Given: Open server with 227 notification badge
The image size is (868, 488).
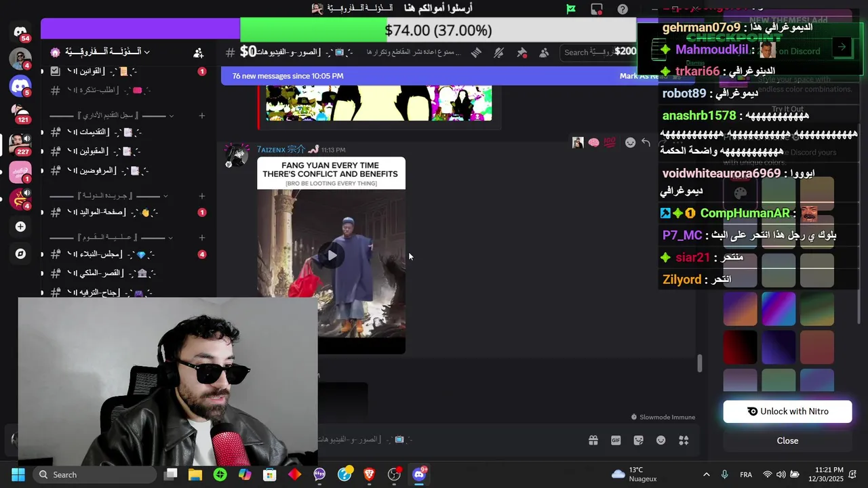Looking at the screenshot, I should [20, 144].
